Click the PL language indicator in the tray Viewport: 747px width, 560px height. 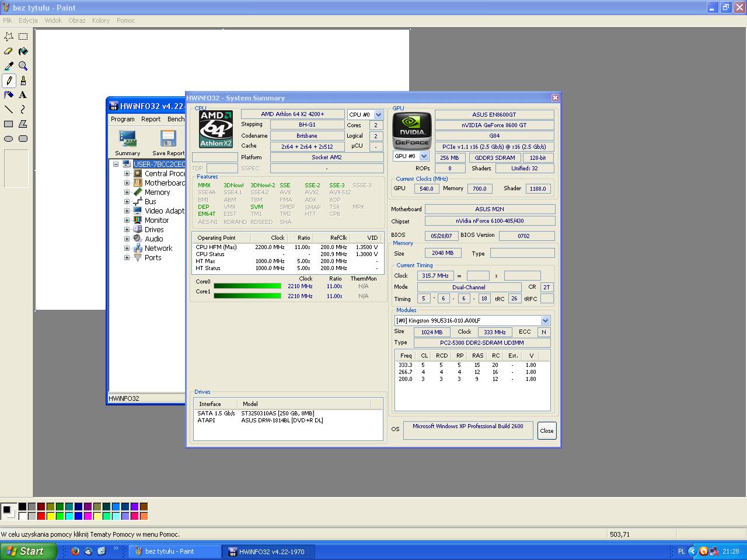pyautogui.click(x=681, y=551)
